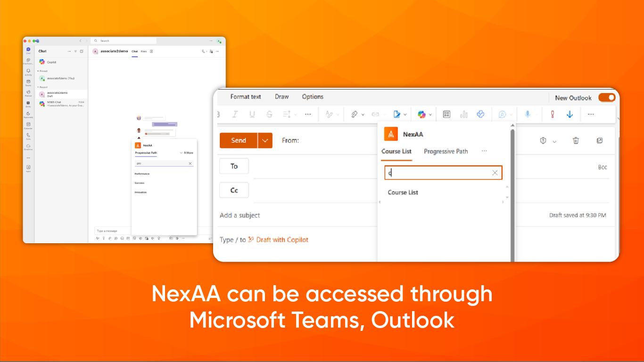Viewport: 644px width, 362px height.
Task: Click the Dictate microphone in Outlook
Action: click(528, 114)
